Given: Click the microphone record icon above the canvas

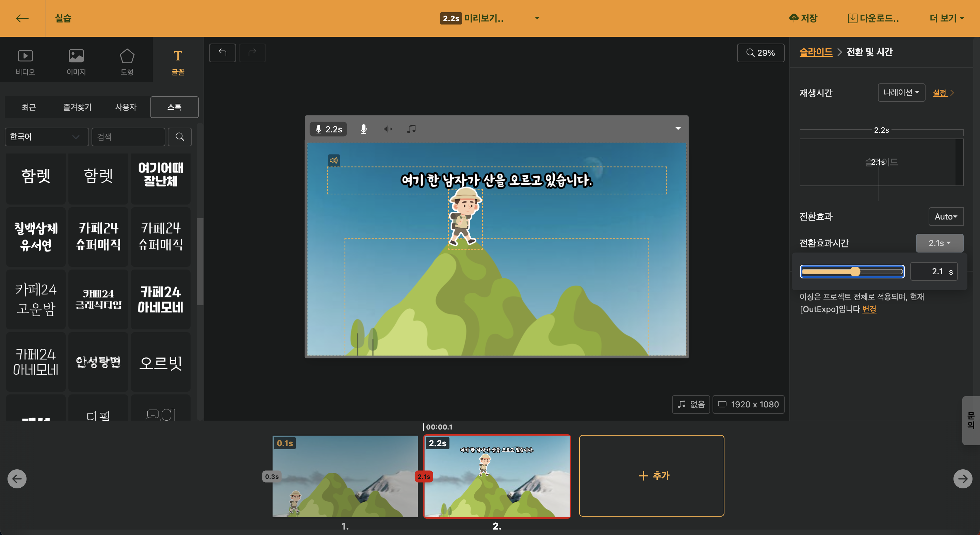Looking at the screenshot, I should (363, 129).
